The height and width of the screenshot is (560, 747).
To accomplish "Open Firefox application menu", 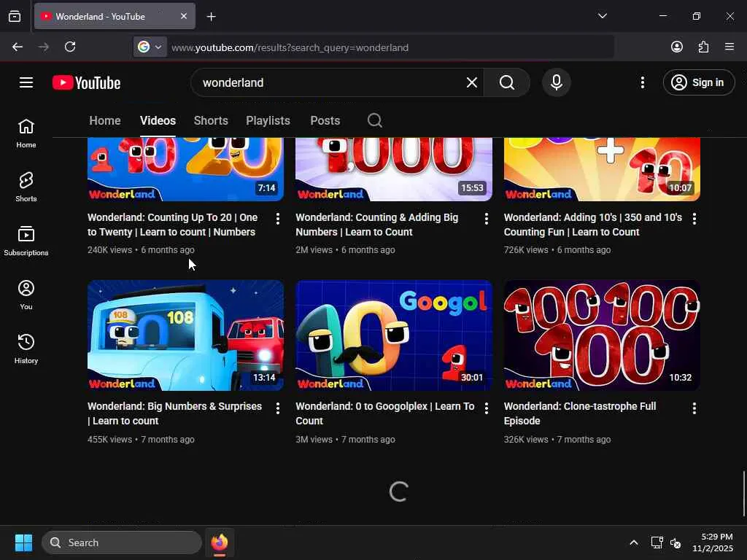I will pyautogui.click(x=729, y=47).
